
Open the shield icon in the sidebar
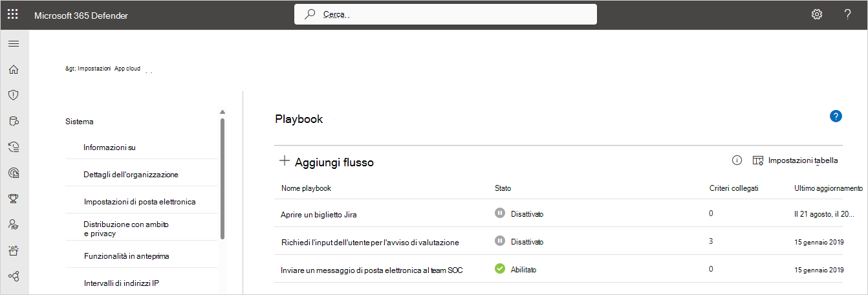(13, 95)
